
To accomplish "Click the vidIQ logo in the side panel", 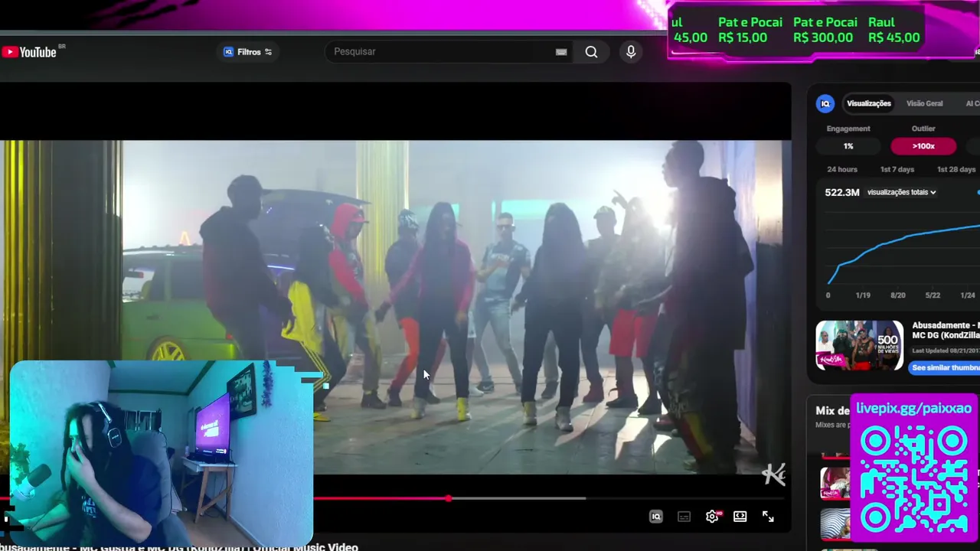I will 825,103.
